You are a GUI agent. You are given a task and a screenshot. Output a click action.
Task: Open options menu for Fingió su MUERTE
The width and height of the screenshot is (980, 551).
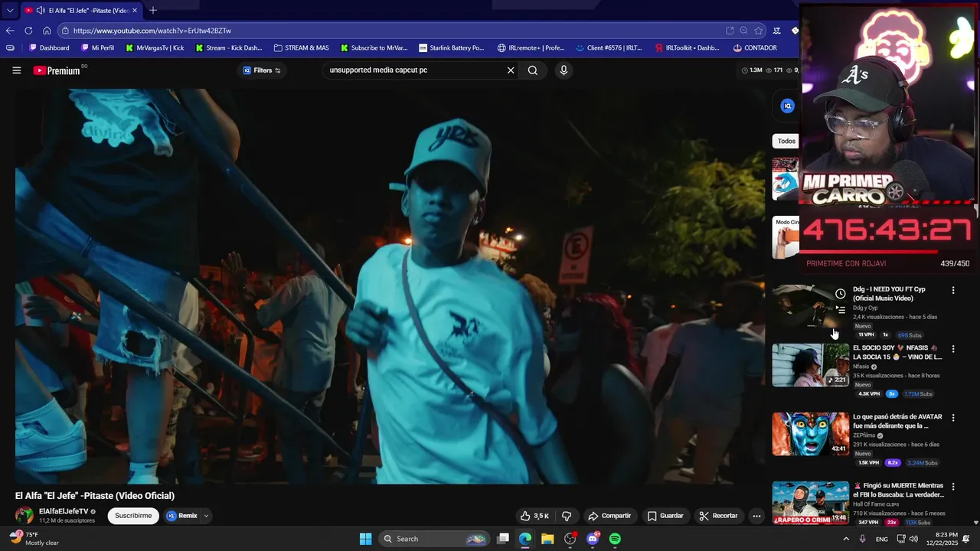(x=953, y=487)
